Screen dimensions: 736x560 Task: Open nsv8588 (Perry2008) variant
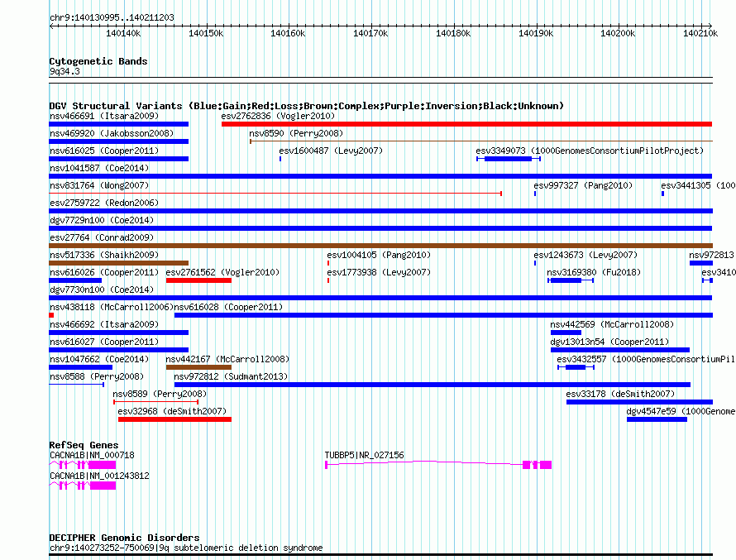[x=97, y=376]
